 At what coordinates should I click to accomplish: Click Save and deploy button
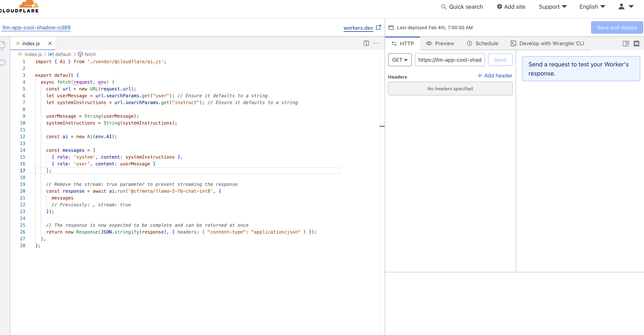point(617,27)
